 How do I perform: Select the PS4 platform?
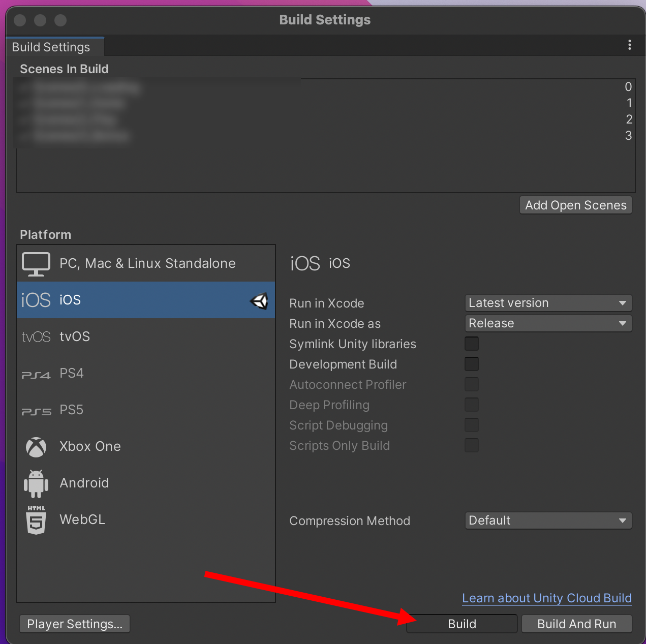pyautogui.click(x=146, y=374)
